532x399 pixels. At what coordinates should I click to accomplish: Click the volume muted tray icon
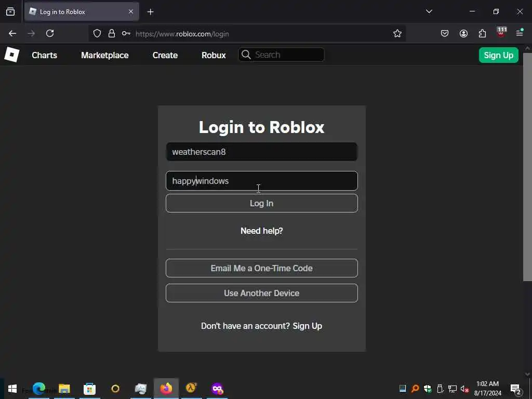pyautogui.click(x=464, y=389)
